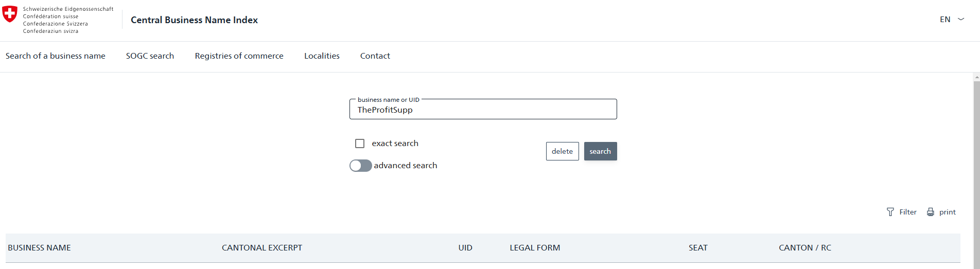
Task: Open Registries of commerce menu item
Action: pos(239,56)
